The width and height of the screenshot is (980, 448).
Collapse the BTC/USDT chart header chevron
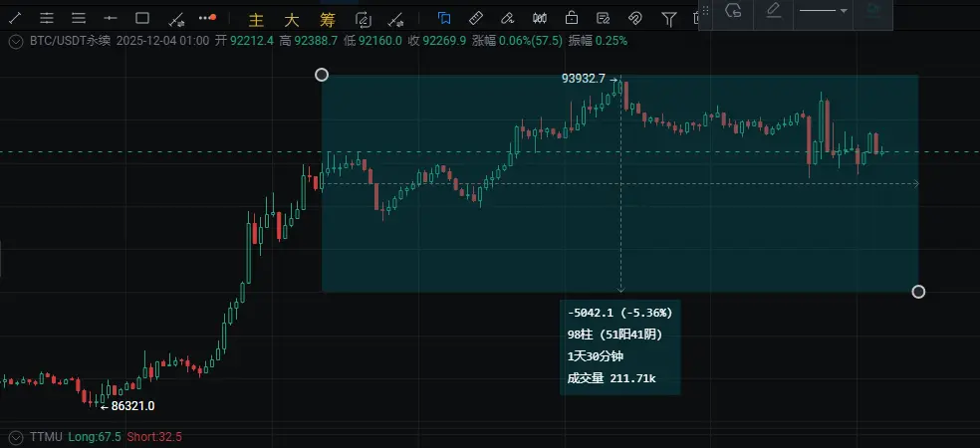point(17,41)
